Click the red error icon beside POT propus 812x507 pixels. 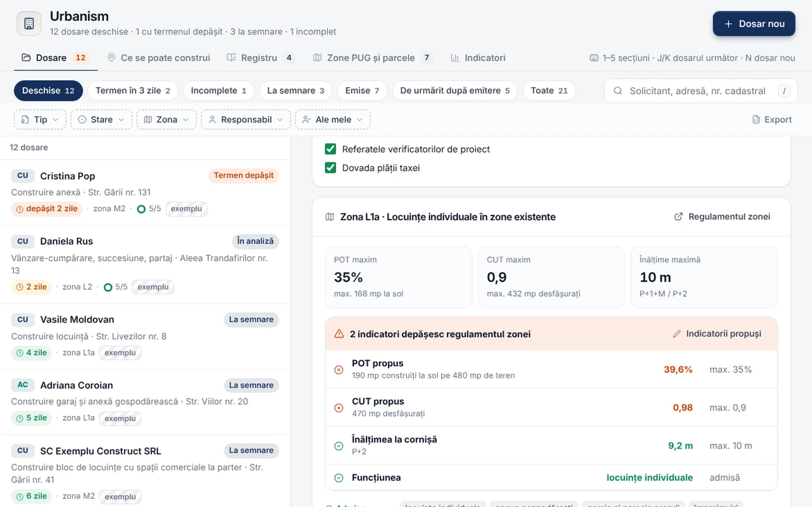[339, 370]
